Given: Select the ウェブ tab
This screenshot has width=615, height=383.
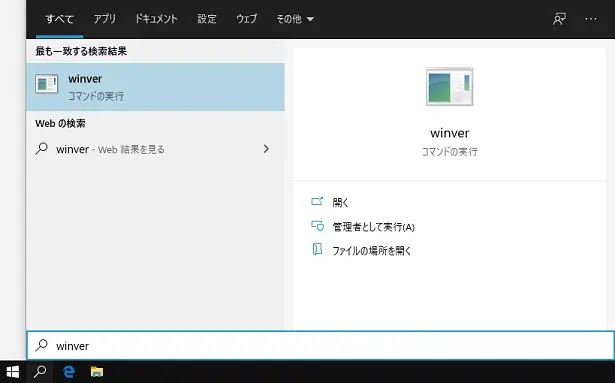Looking at the screenshot, I should (x=246, y=19).
